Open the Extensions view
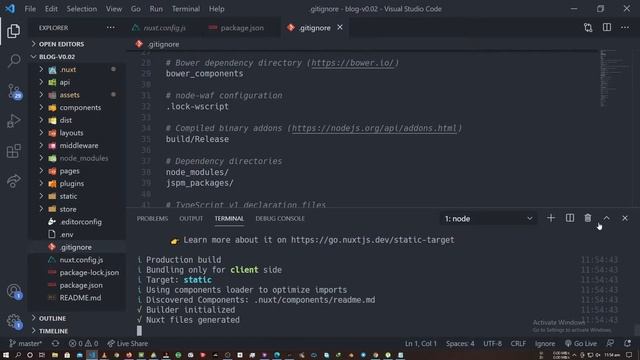 click(13, 151)
